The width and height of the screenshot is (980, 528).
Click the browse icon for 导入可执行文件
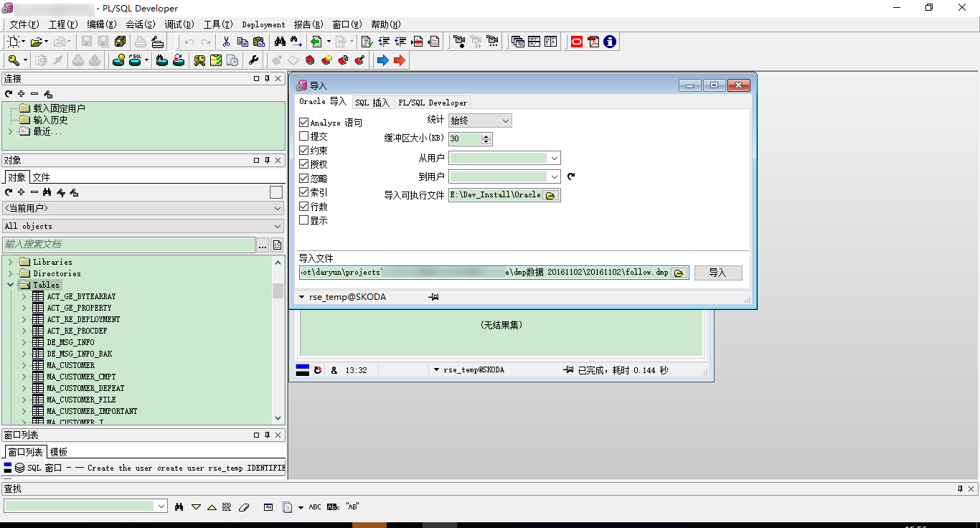click(x=551, y=195)
